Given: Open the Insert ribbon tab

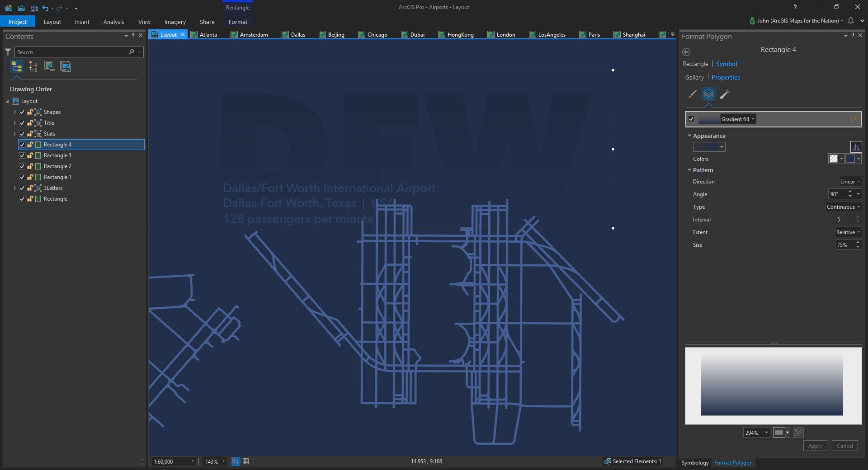Looking at the screenshot, I should click(x=82, y=22).
